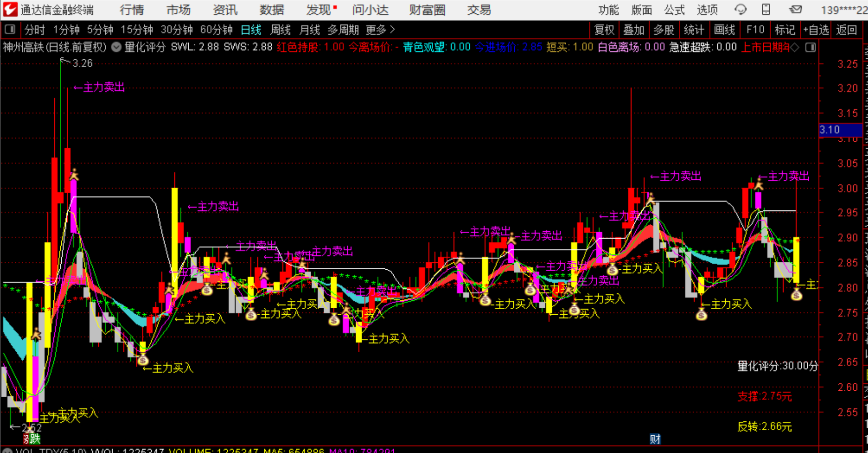Click the mobile phone icon
The image size is (868, 453).
pyautogui.click(x=766, y=9)
